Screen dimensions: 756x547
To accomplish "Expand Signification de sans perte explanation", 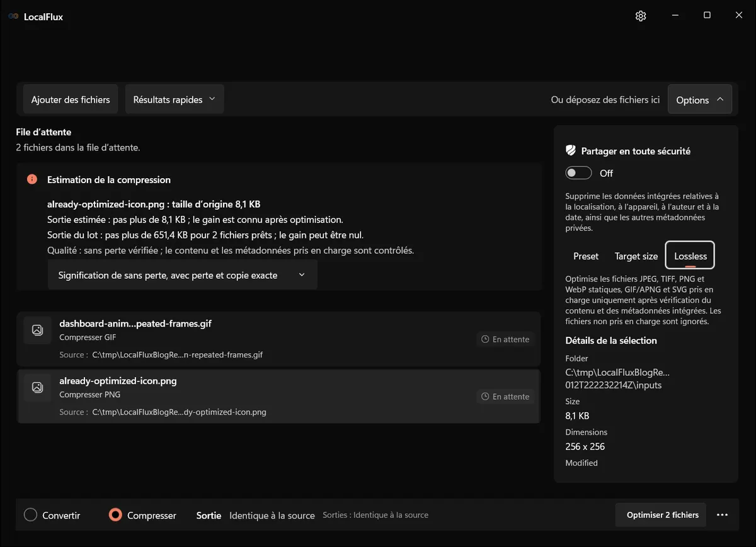I will pyautogui.click(x=183, y=275).
